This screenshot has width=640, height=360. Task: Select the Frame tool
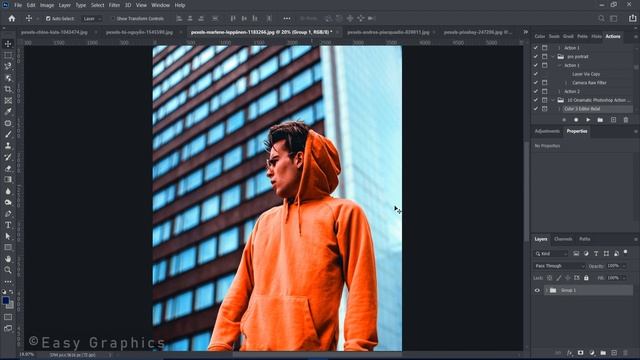[8, 100]
